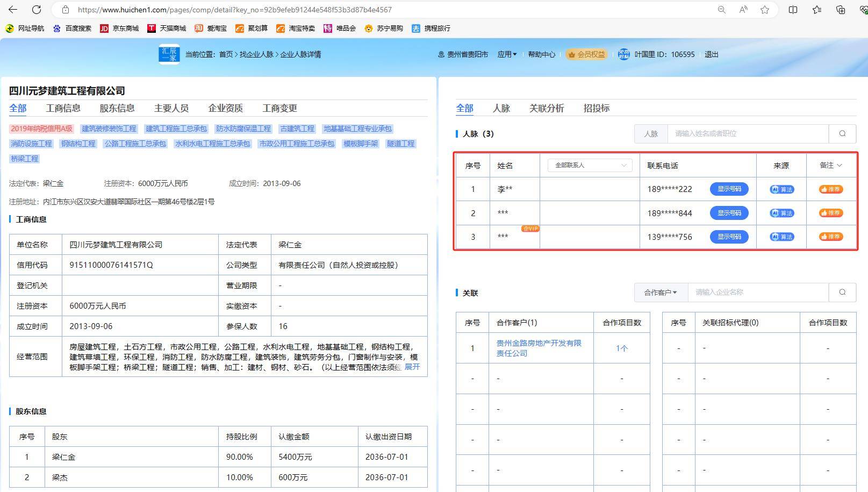Viewport: 868px width, 492px height.
Task: Switch to 工商变更 tab
Action: click(279, 108)
